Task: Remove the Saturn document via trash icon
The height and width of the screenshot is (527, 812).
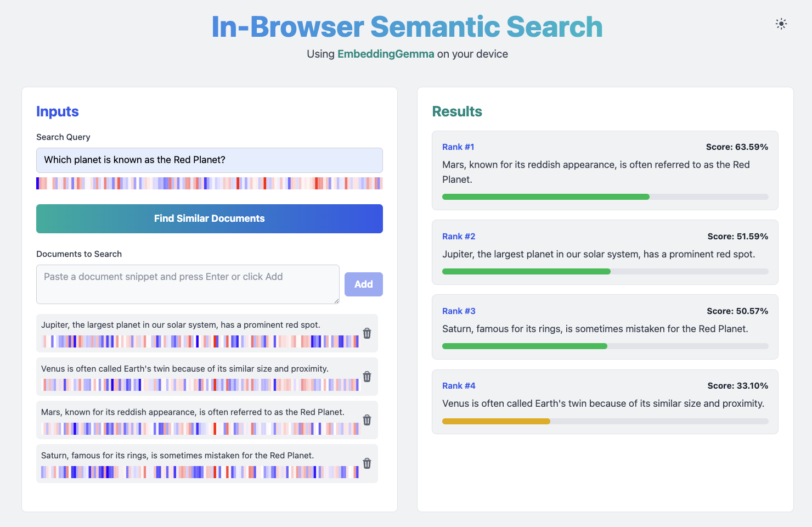Action: click(367, 463)
